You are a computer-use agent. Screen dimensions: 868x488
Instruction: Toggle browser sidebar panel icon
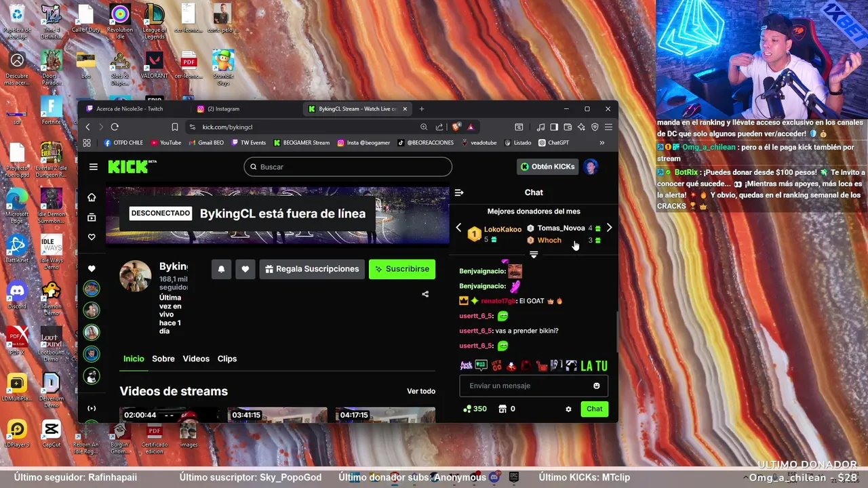(554, 127)
